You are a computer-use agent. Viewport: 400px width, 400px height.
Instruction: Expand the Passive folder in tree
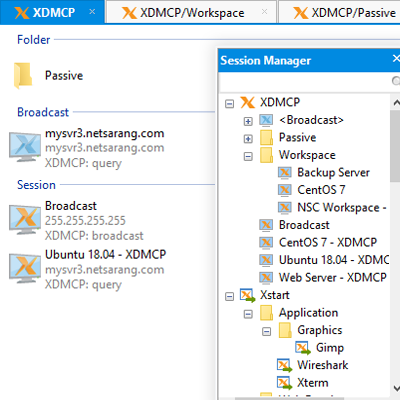click(248, 139)
